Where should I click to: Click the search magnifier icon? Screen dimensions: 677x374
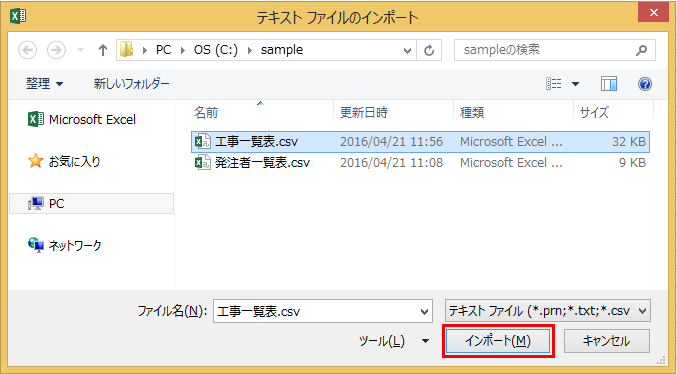tap(642, 50)
